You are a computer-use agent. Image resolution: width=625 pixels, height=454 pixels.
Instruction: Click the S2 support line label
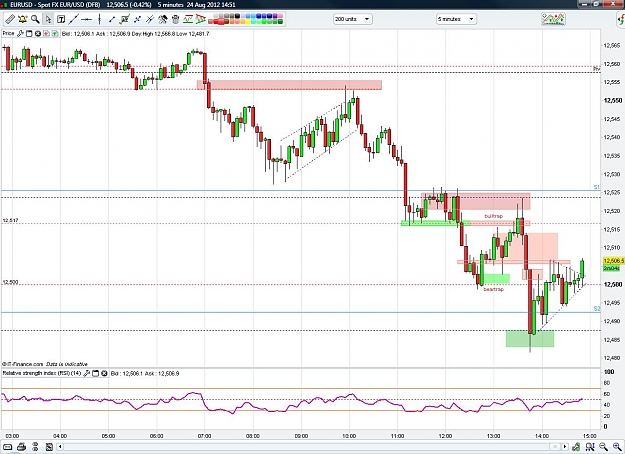[x=597, y=309]
